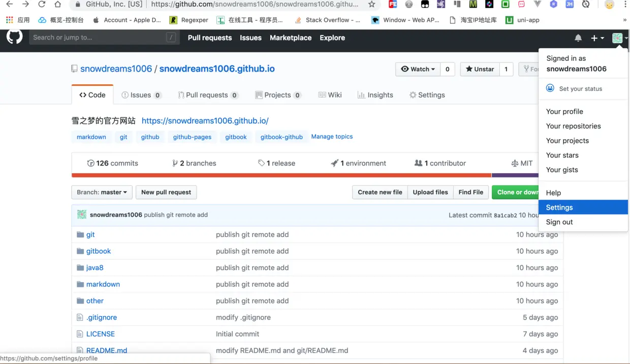Click the GitHub octocat home logo
The width and height of the screenshot is (630, 364).
[x=14, y=37]
